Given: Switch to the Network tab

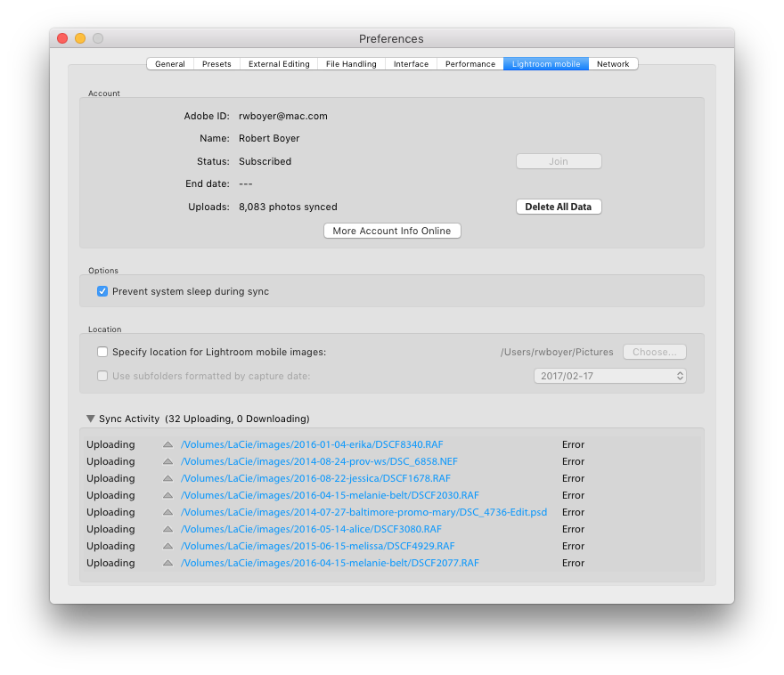Looking at the screenshot, I should coord(613,64).
